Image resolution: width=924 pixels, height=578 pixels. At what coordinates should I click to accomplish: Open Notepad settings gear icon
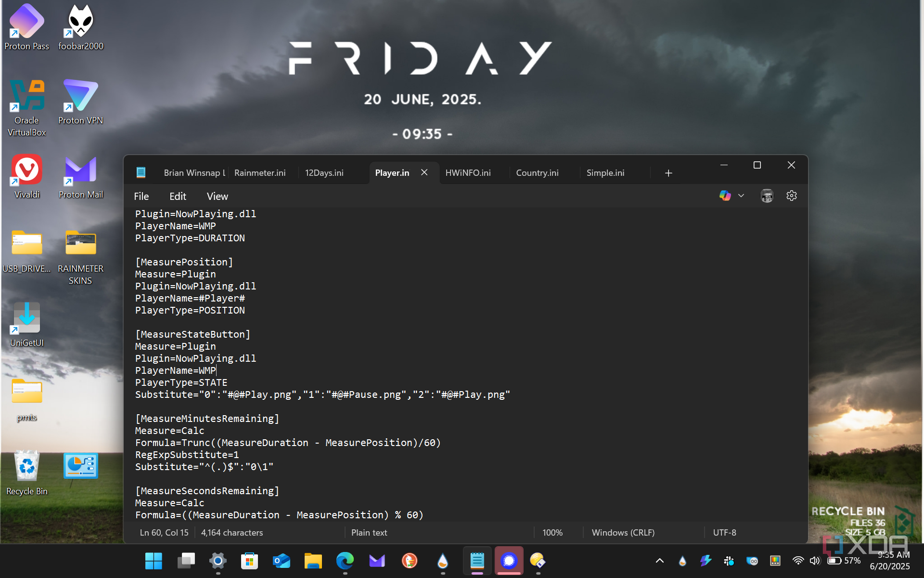pos(791,196)
